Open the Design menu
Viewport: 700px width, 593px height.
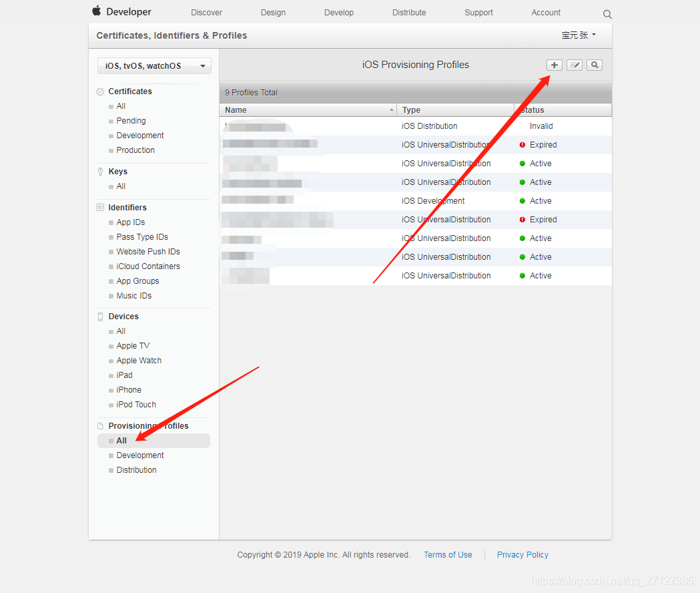pyautogui.click(x=273, y=13)
